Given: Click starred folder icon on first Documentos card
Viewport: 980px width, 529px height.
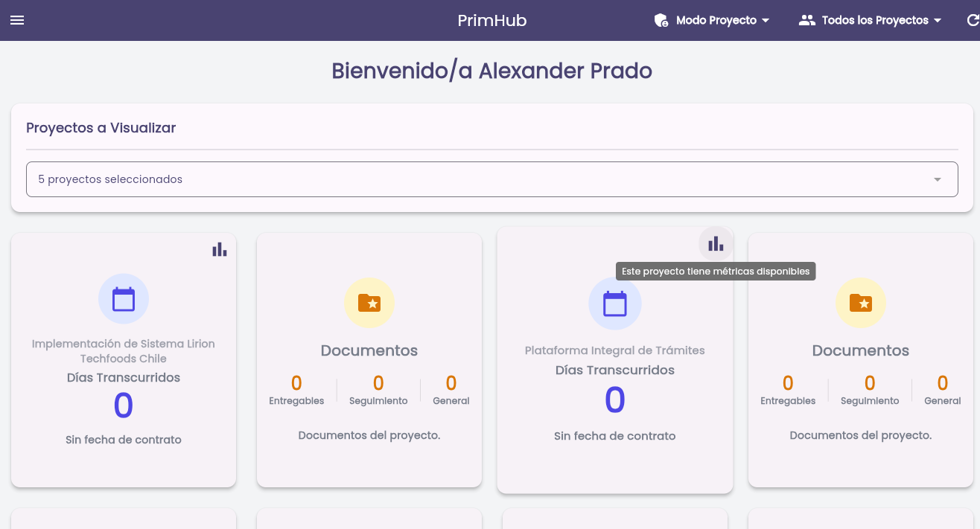Looking at the screenshot, I should point(369,303).
